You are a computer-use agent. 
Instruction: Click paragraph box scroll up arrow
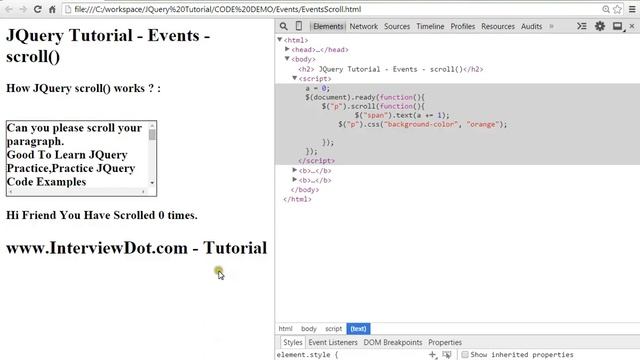tap(152, 125)
